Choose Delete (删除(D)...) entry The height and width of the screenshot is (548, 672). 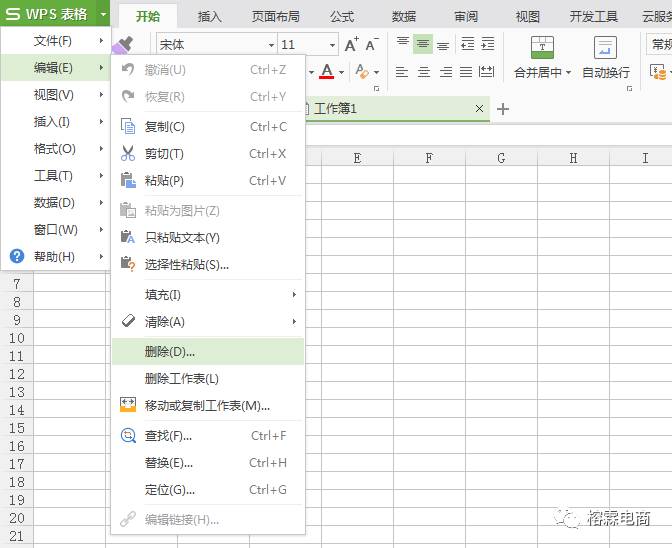tap(208, 352)
